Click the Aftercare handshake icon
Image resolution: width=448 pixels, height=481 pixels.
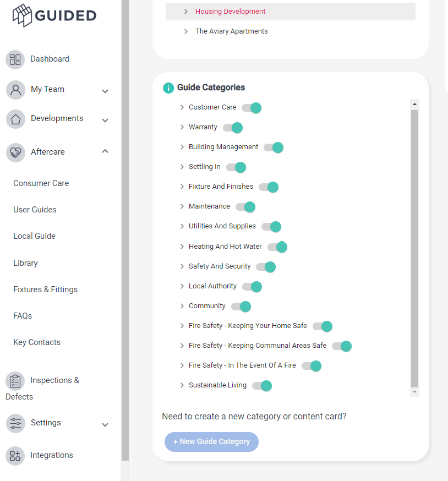click(15, 152)
